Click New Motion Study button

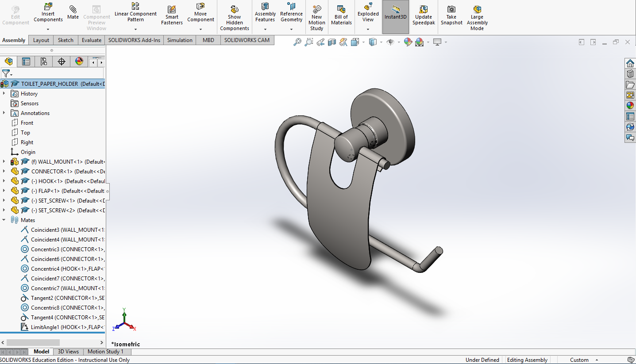click(x=317, y=17)
